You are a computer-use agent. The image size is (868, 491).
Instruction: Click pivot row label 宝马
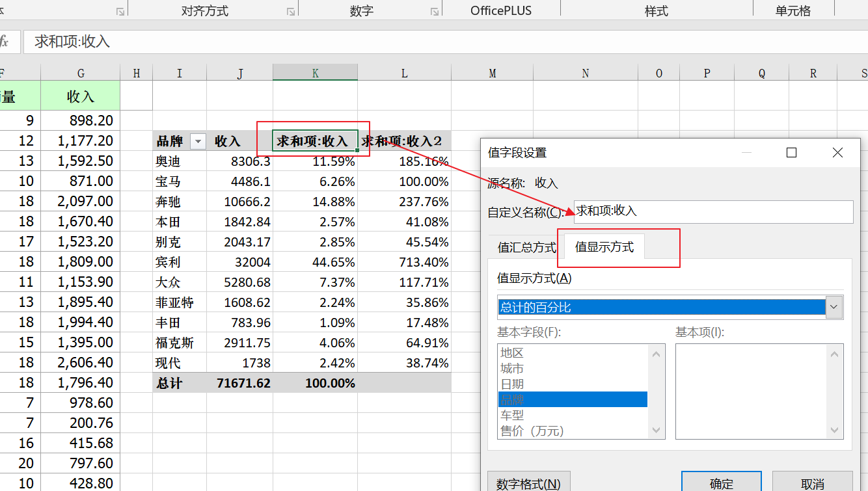coord(180,181)
